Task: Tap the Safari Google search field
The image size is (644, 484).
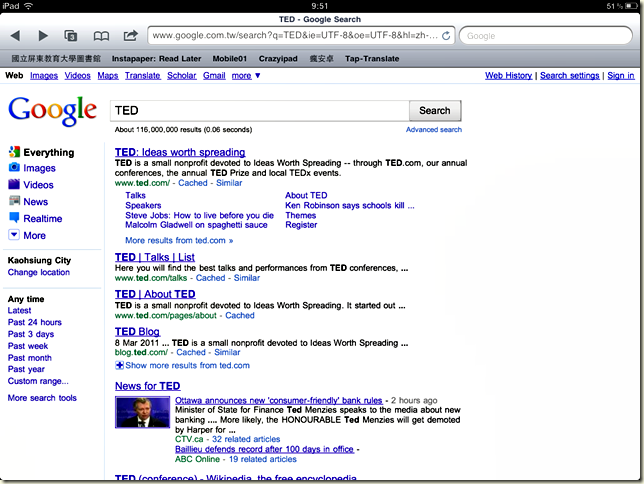Action: tap(545, 35)
